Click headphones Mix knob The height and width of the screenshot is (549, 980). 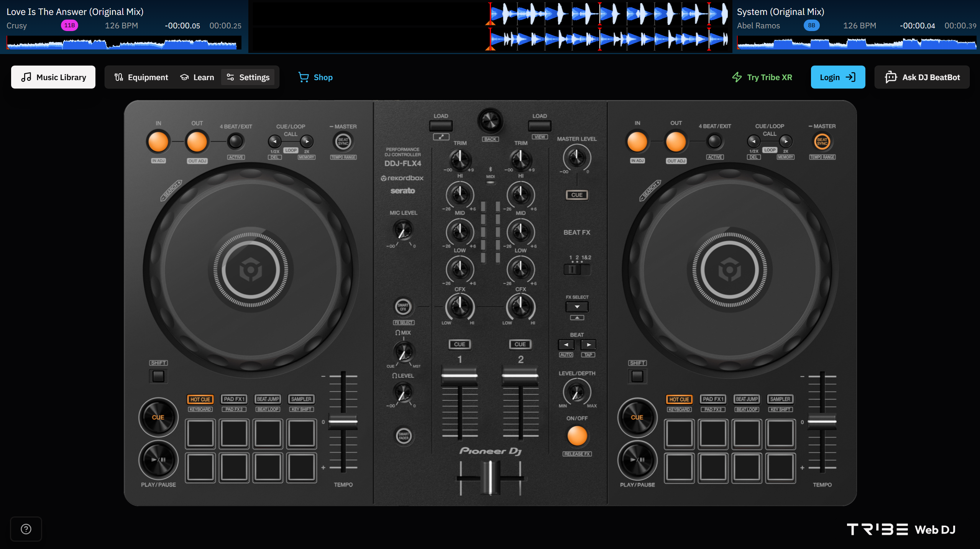coord(403,352)
